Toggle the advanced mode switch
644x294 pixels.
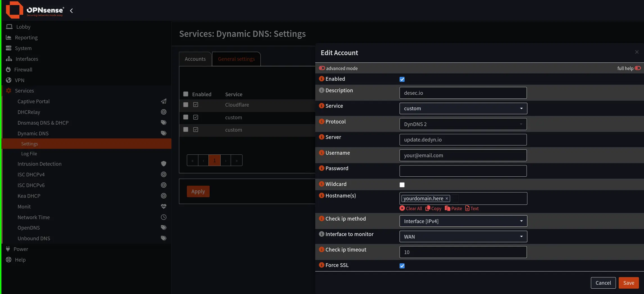click(x=322, y=68)
